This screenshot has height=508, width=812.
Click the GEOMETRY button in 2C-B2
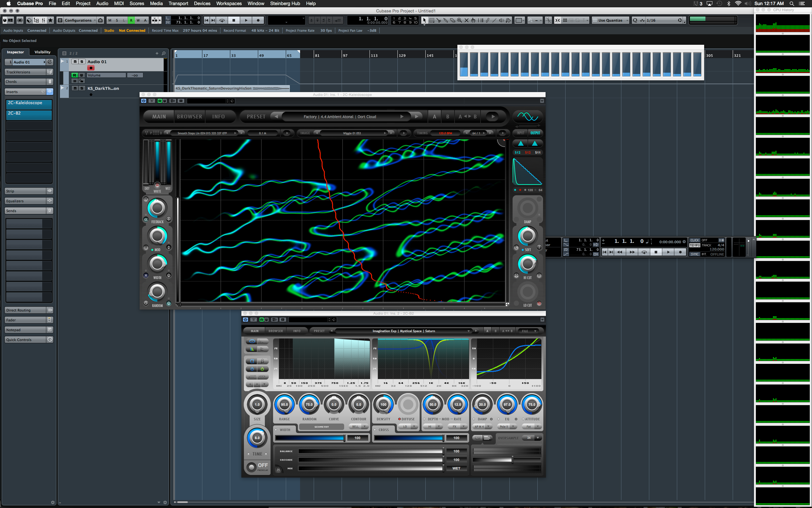[x=321, y=427]
